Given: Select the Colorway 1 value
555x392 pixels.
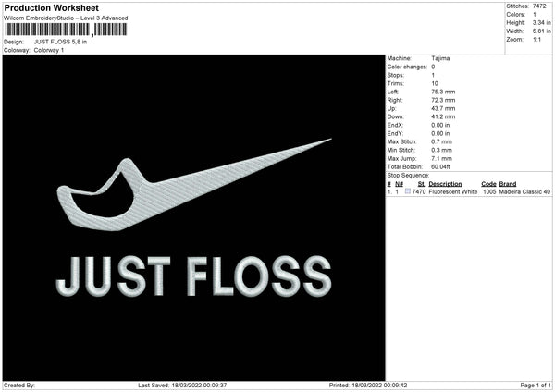Looking at the screenshot, I should [49, 50].
